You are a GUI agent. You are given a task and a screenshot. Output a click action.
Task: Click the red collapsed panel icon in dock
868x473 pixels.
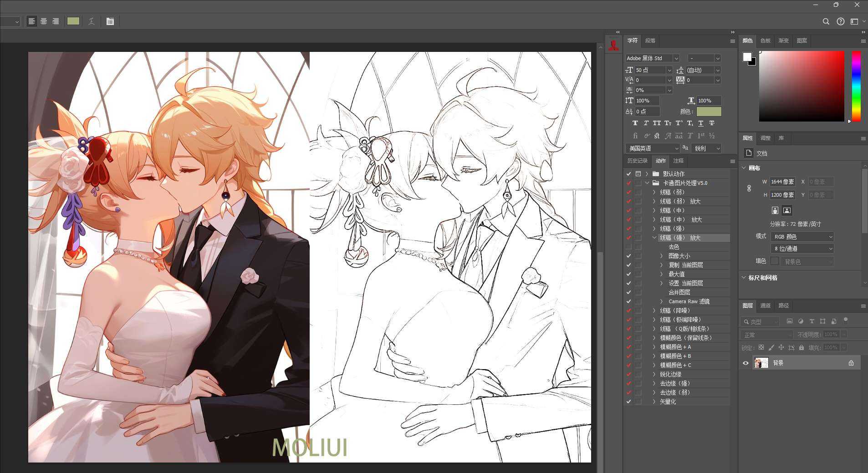pos(613,45)
